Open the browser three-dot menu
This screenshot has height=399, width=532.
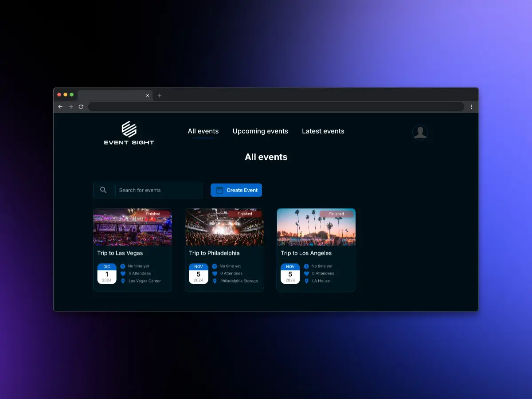(x=471, y=107)
